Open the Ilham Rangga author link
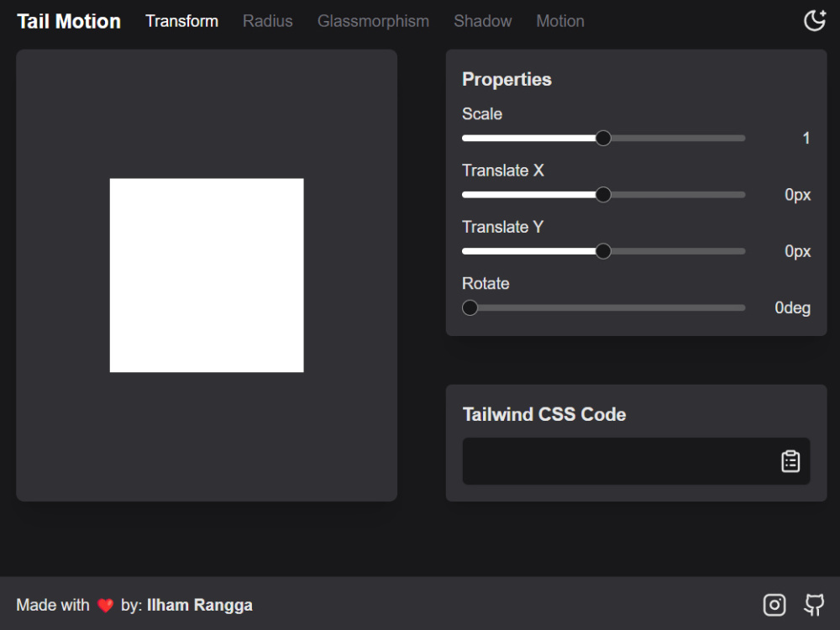Image resolution: width=840 pixels, height=630 pixels. click(199, 605)
